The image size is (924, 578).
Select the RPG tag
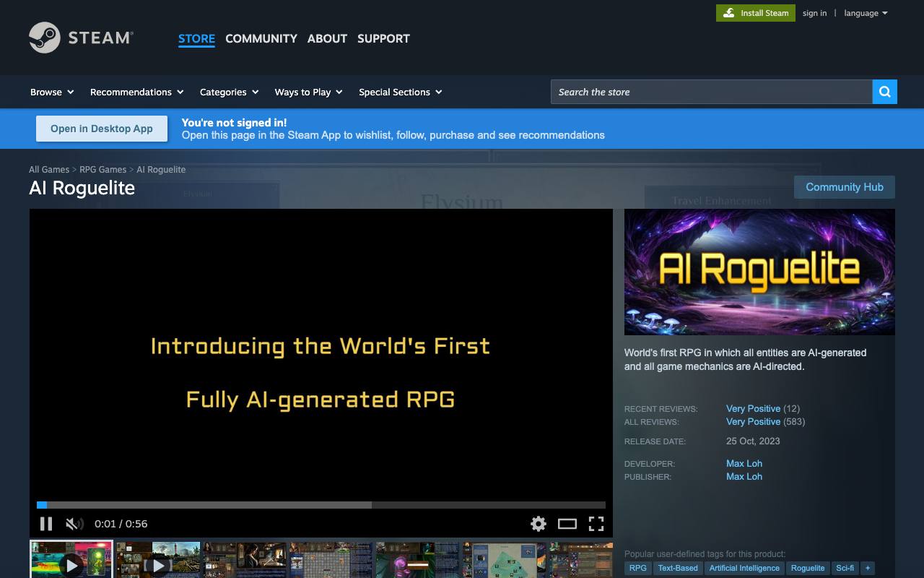(x=638, y=568)
